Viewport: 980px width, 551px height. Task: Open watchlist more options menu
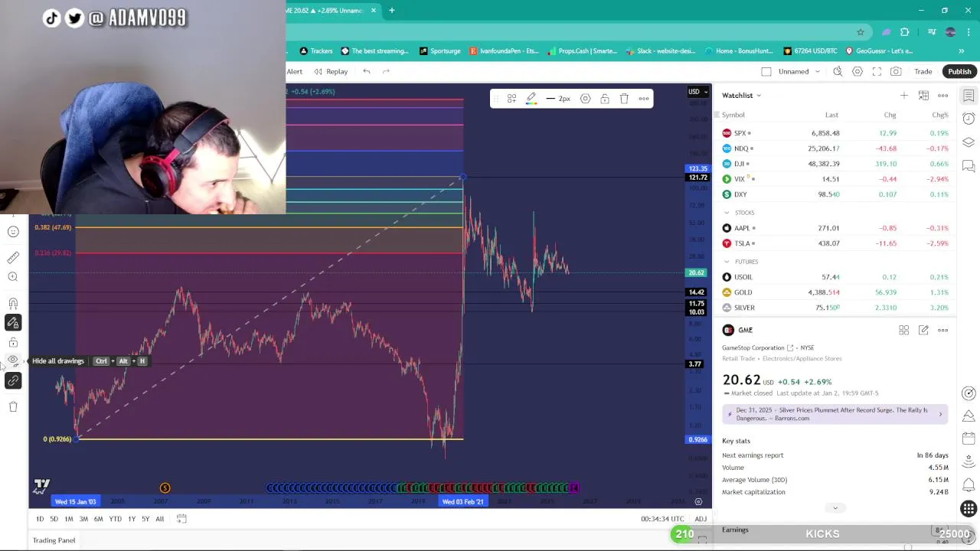943,96
